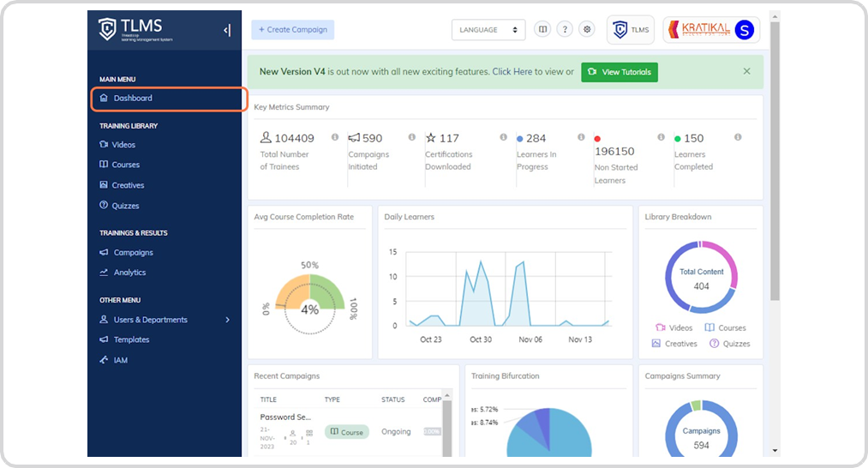This screenshot has height=468, width=868.
Task: Open the Dashboard menu item
Action: click(x=168, y=99)
